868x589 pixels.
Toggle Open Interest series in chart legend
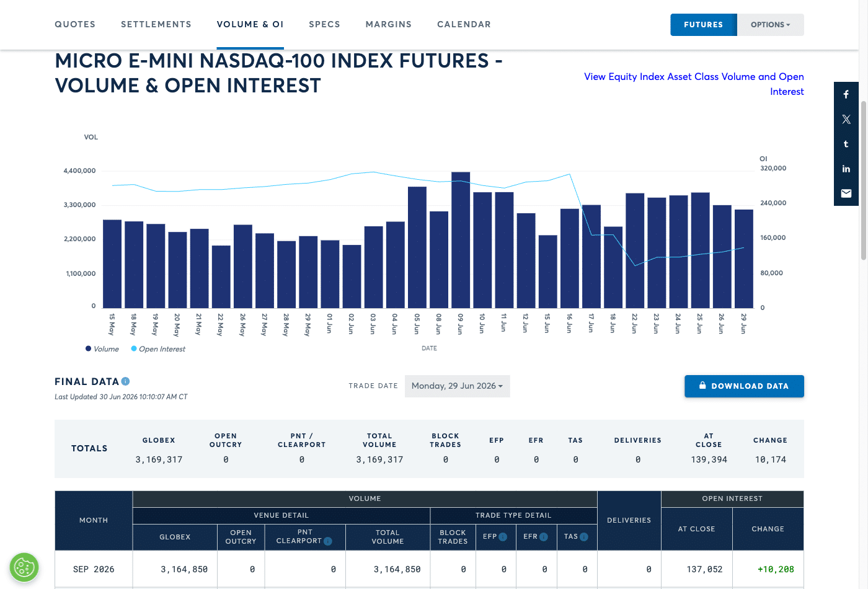click(x=158, y=349)
